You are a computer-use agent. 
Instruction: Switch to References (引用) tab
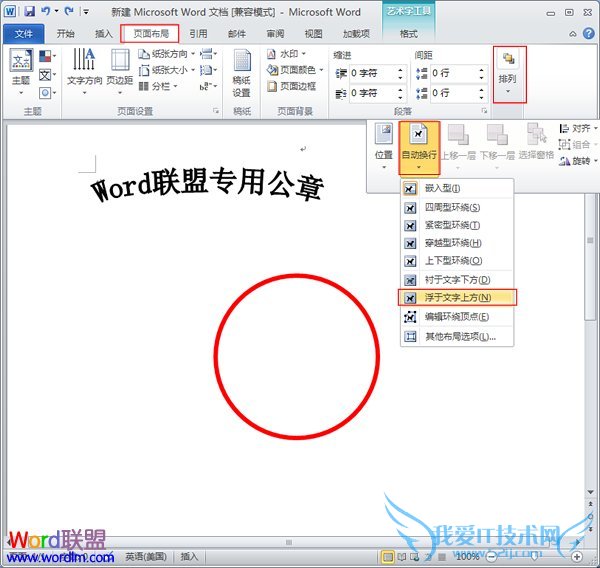pyautogui.click(x=198, y=34)
